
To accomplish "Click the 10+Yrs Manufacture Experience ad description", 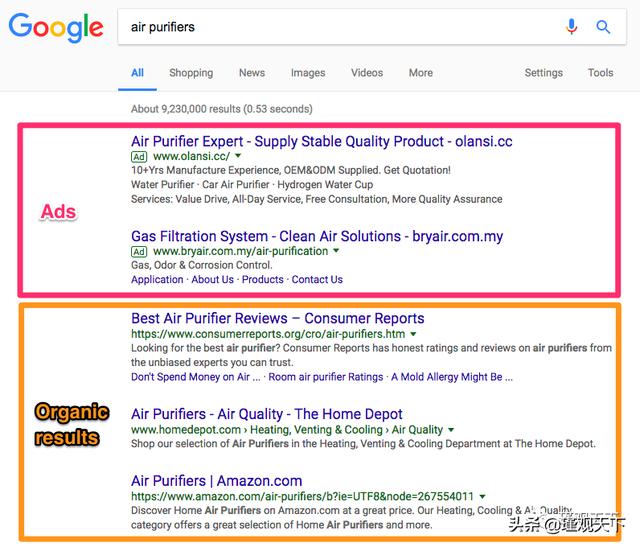I will (x=291, y=170).
